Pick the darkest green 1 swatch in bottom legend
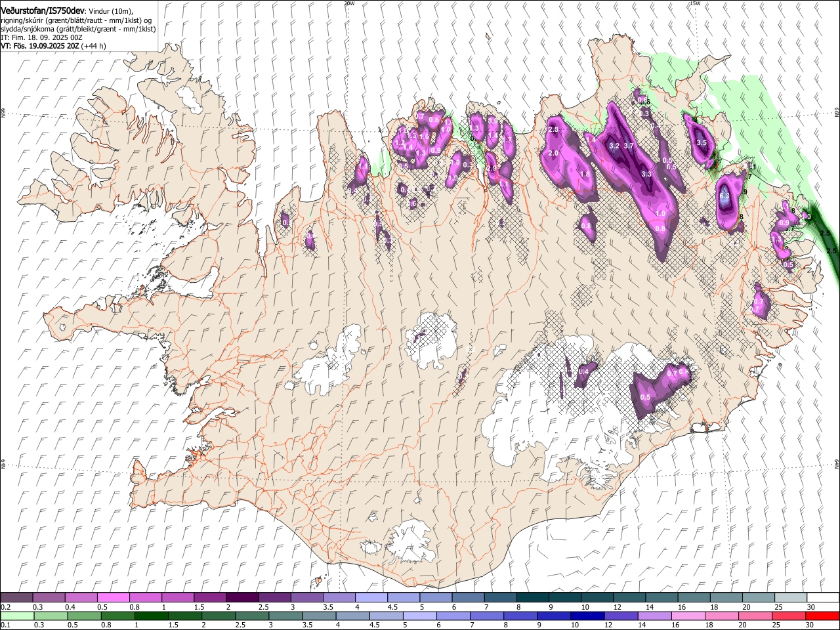The image size is (840, 630). click(152, 616)
